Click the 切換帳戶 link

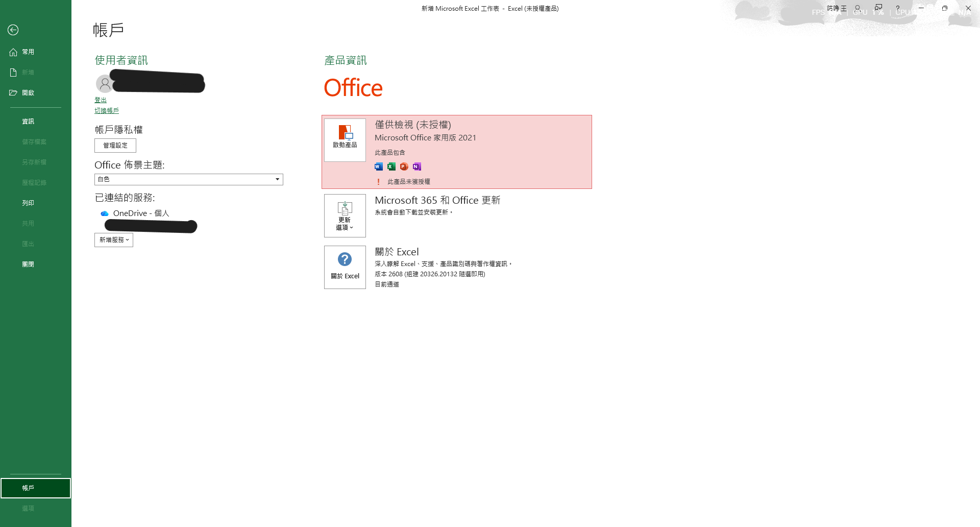[107, 111]
